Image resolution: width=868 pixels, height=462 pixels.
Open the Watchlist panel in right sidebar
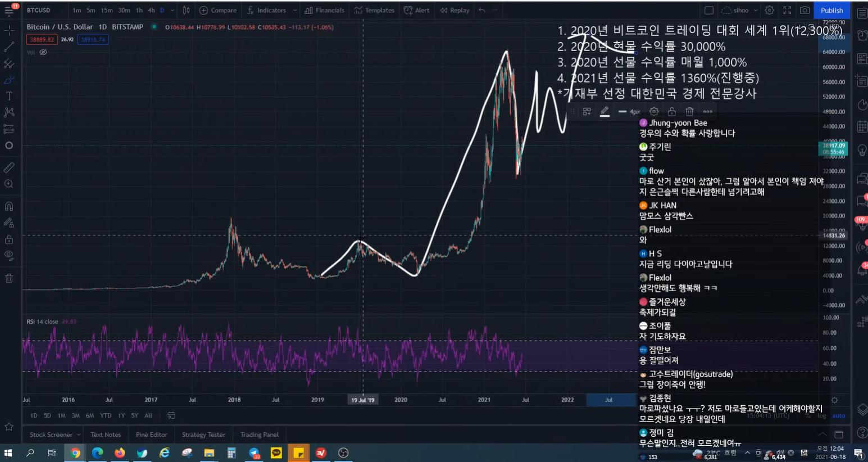pyautogui.click(x=861, y=12)
